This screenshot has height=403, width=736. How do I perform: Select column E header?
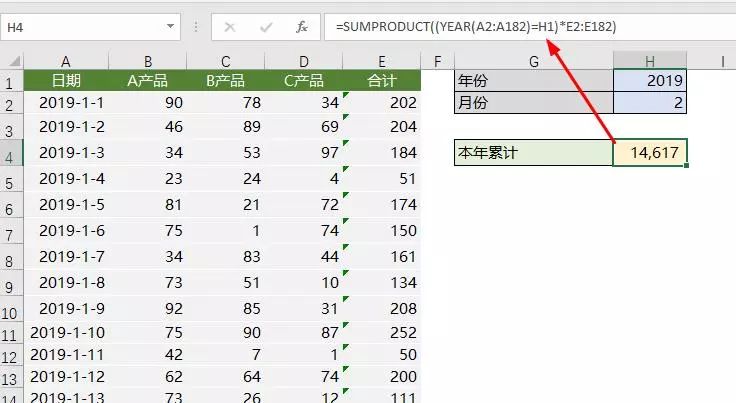(x=382, y=61)
